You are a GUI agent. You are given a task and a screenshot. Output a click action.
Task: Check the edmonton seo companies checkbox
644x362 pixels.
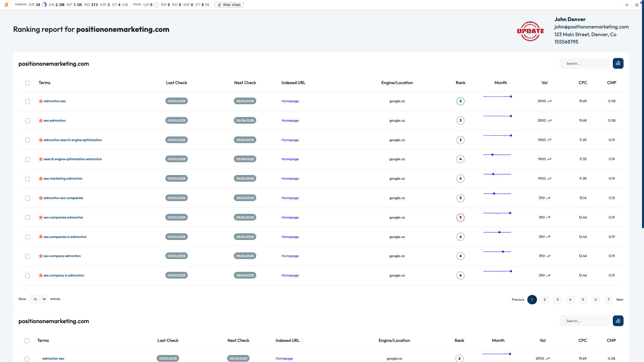point(28,198)
